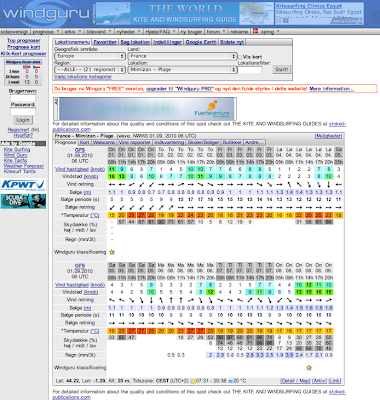Click the yellow star in the second Windguru klassificering row
Image resolution: width=380 pixels, height=400 pixels.
309,368
